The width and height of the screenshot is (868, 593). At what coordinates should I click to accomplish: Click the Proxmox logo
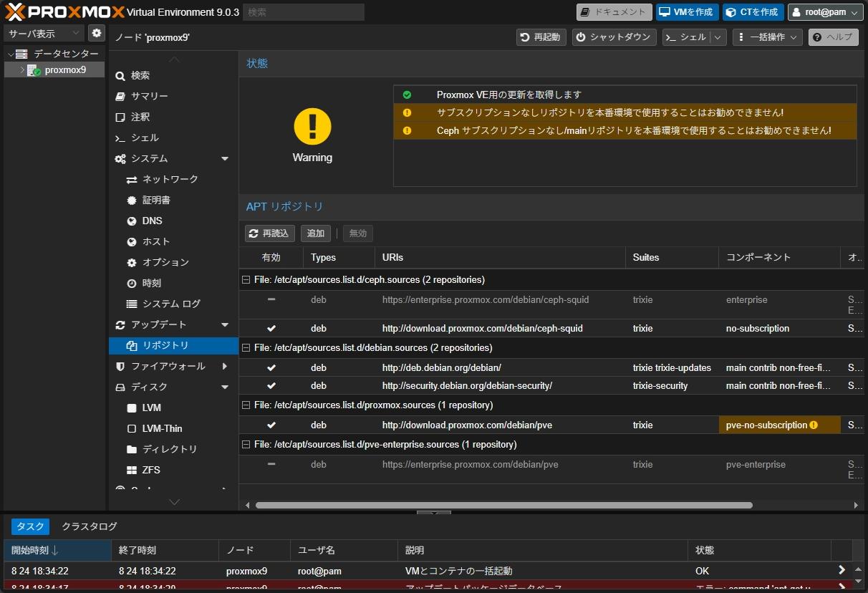[64, 11]
